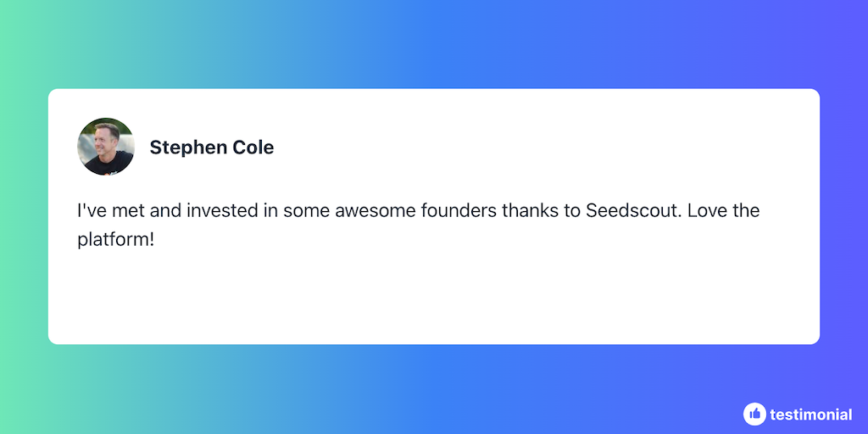The image size is (868, 434).
Task: Click Stephen Cole's round profile photo
Action: (x=106, y=147)
